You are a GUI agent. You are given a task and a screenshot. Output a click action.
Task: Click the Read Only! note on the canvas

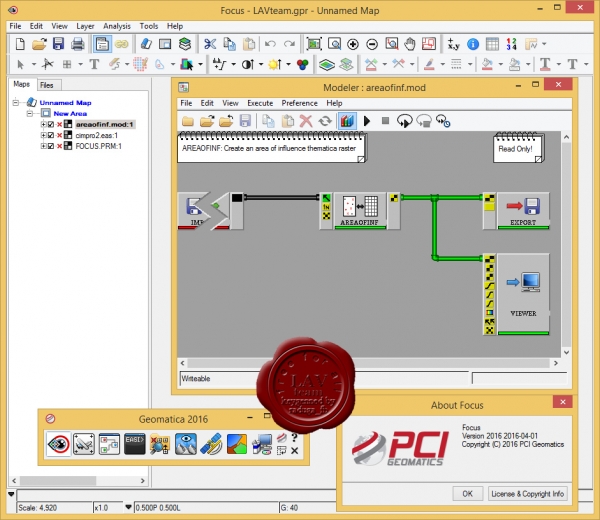(x=518, y=148)
